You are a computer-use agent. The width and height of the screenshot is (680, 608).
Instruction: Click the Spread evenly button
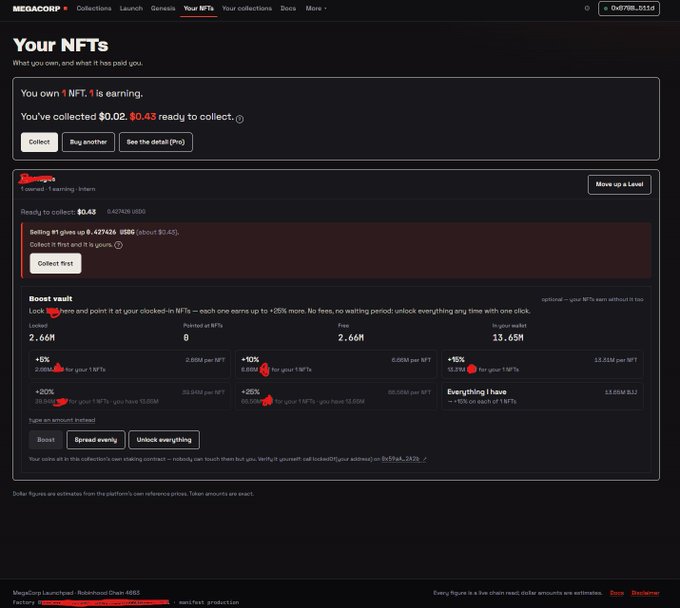96,440
